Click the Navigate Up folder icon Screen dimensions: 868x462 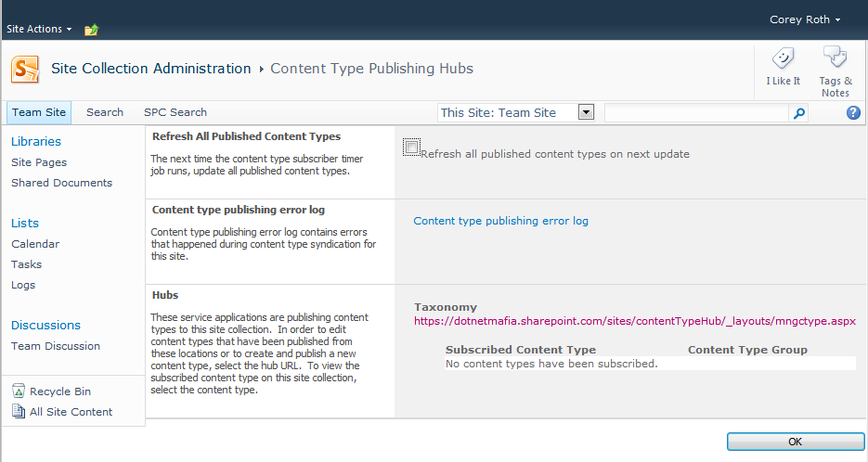[91, 30]
